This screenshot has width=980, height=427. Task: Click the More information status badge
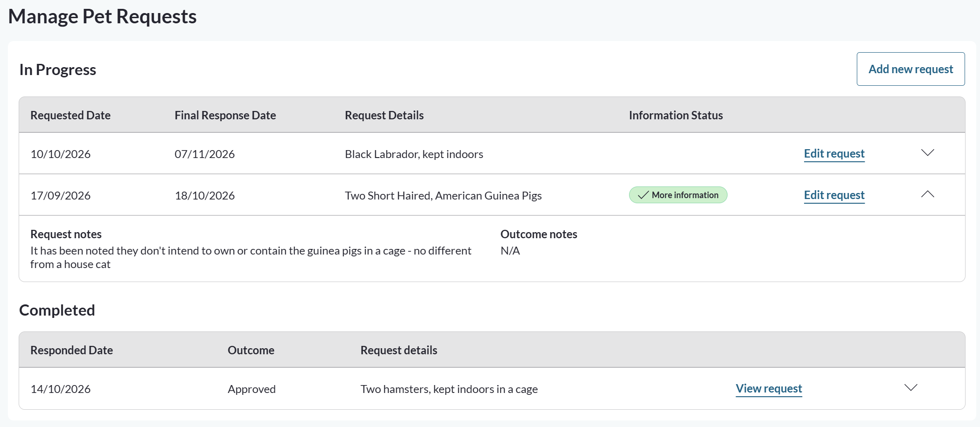pyautogui.click(x=678, y=195)
